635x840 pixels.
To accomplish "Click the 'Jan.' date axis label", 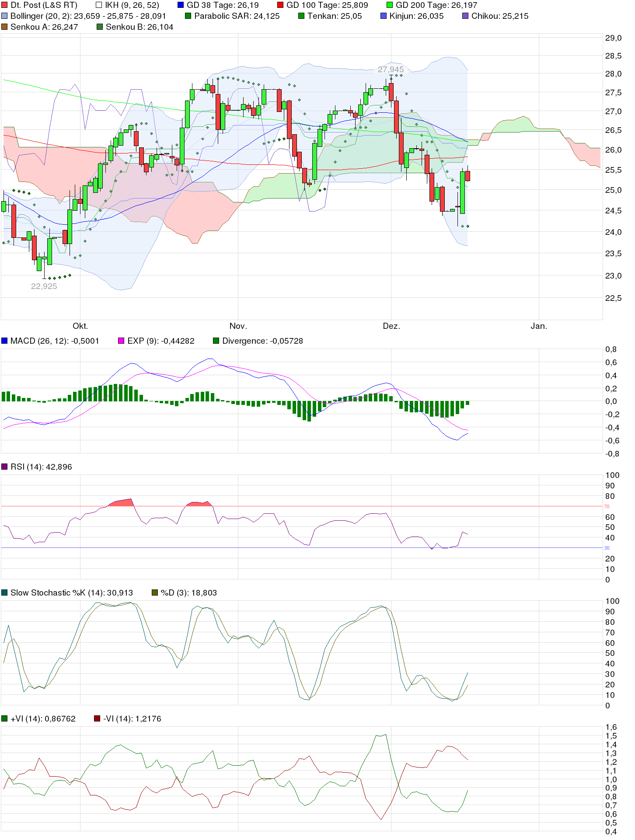I will (539, 326).
